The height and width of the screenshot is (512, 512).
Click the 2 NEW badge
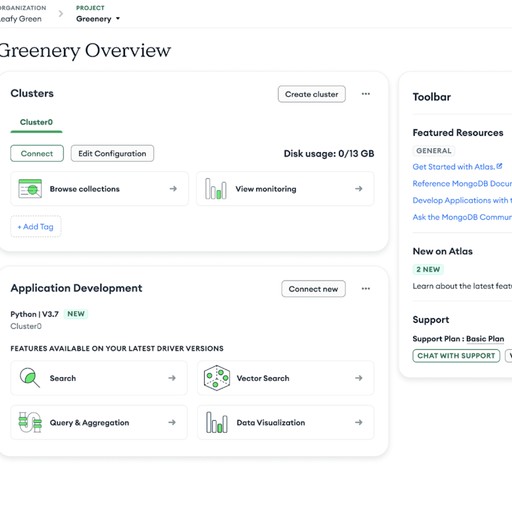[428, 269]
